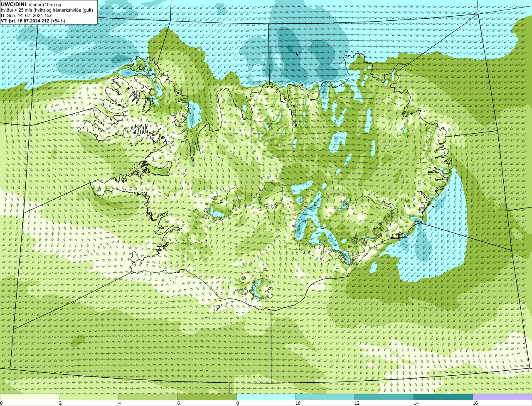Click the 10–12 m/s legend color segment
This screenshot has width=532, height=406.
click(x=325, y=397)
